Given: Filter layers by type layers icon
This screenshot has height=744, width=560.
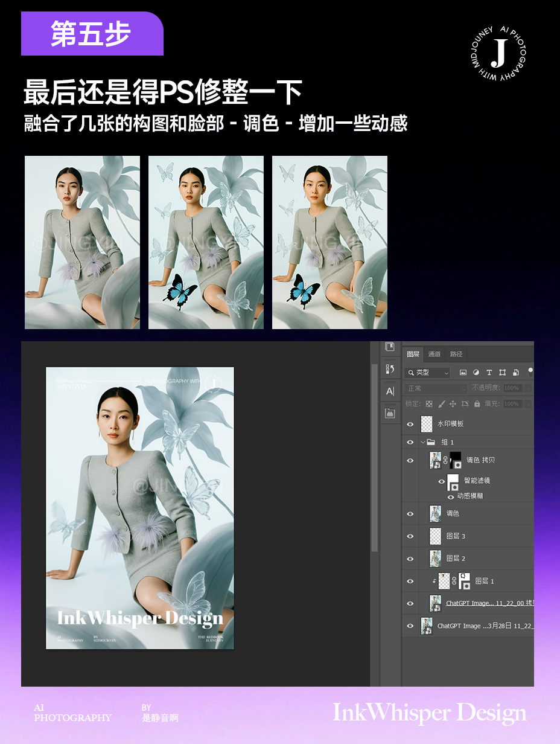Looking at the screenshot, I should pyautogui.click(x=489, y=373).
